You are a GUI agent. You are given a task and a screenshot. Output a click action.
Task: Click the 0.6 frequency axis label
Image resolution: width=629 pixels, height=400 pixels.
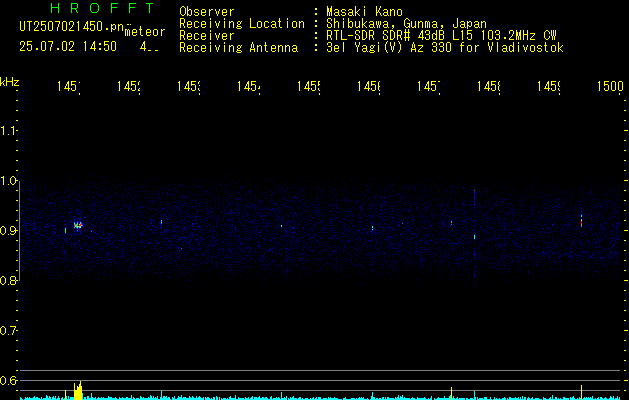[9, 380]
